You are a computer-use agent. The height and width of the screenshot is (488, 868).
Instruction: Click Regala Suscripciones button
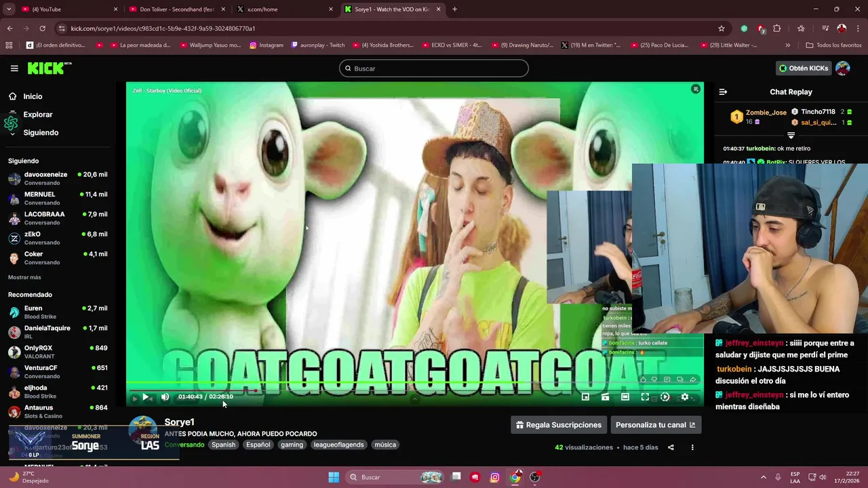[x=559, y=425]
